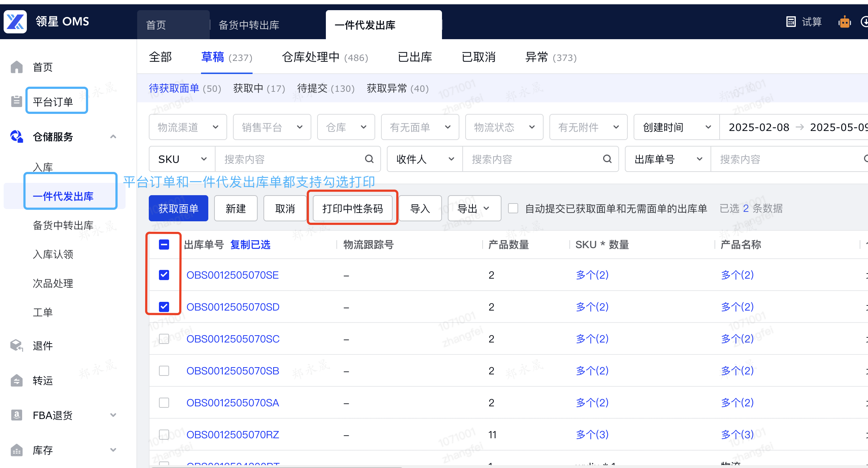Click the date range arrow icon
This screenshot has height=468, width=868.
click(x=799, y=127)
